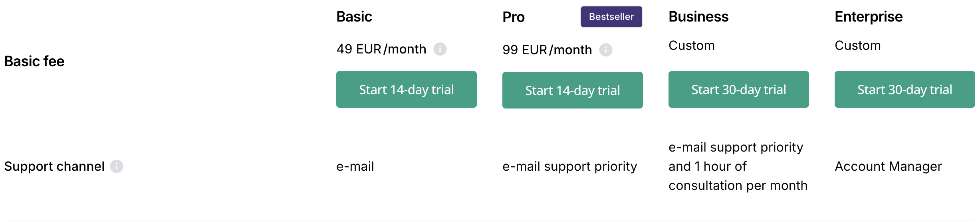Click Custom price under Enterprise plan
Viewport: 980px width, 221px height.
858,45
